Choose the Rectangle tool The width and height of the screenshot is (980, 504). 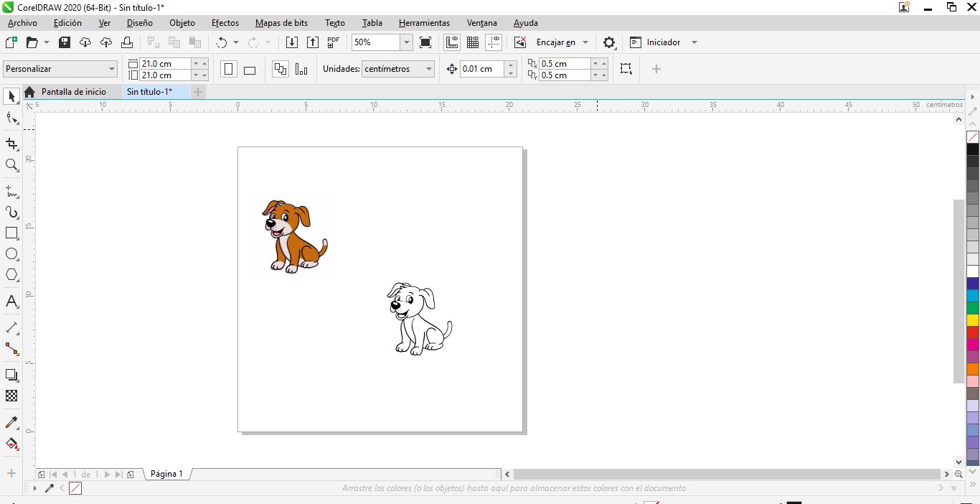11,233
